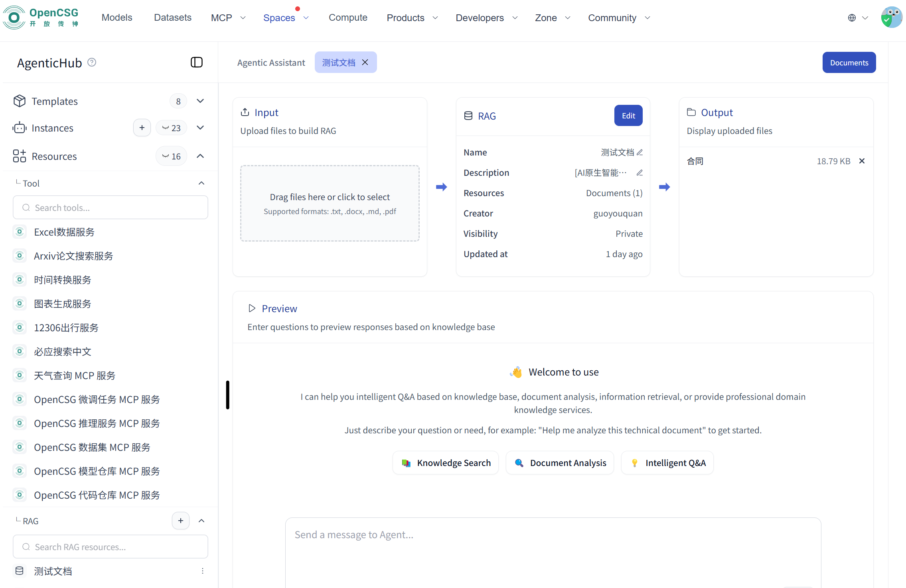Collapse the Resources section
The height and width of the screenshot is (588, 906).
(x=200, y=156)
